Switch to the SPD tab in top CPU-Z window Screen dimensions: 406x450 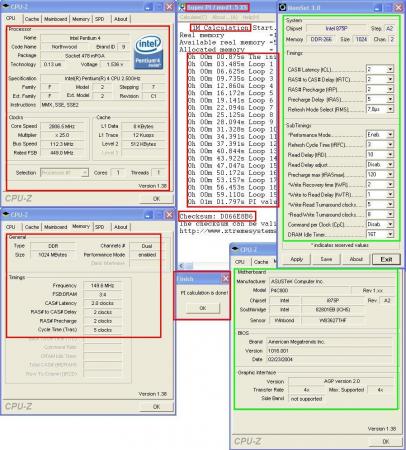100,19
